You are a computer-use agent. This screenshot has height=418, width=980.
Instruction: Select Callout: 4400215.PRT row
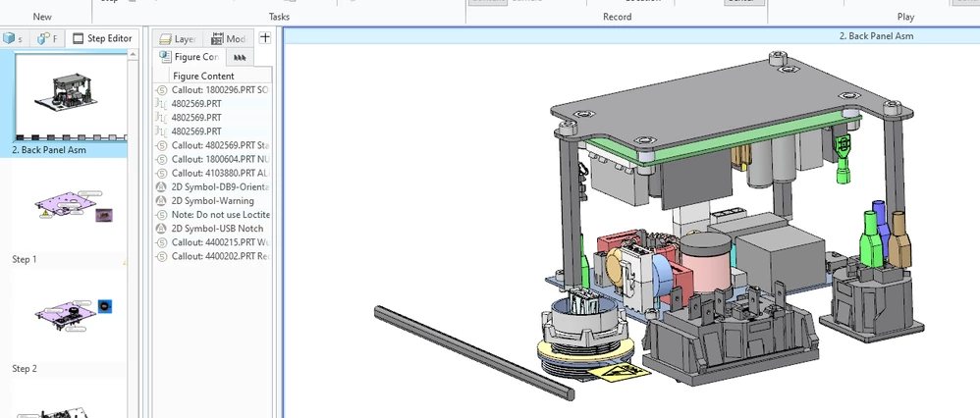pos(212,242)
